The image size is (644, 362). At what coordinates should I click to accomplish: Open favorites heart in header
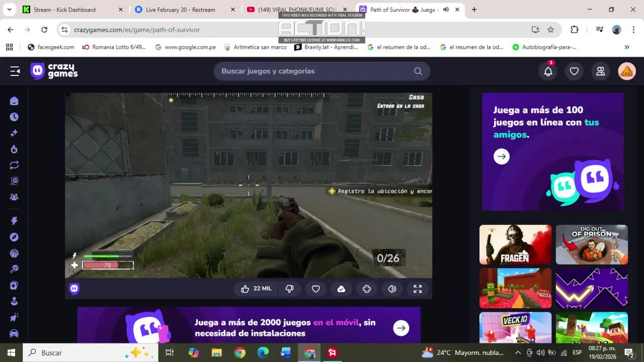[x=574, y=71]
